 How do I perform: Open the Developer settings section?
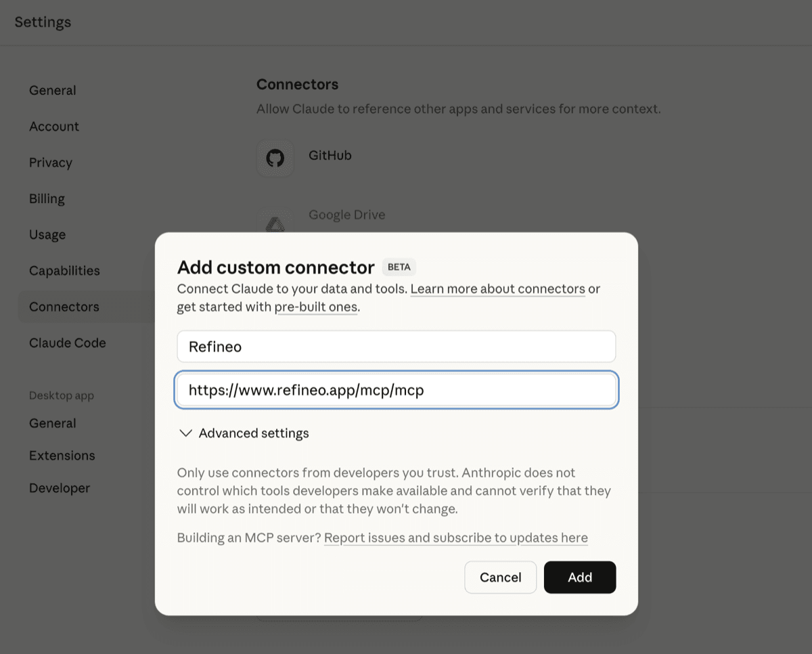click(60, 487)
